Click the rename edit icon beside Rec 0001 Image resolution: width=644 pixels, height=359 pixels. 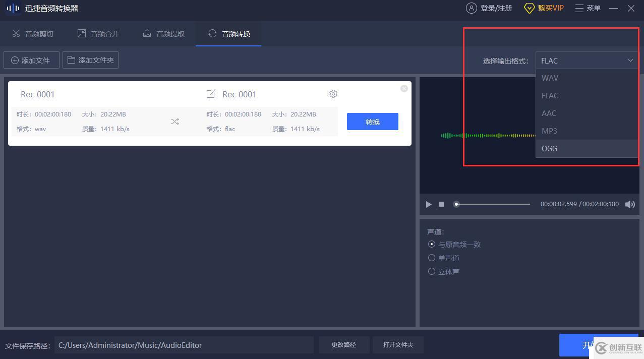tap(211, 94)
